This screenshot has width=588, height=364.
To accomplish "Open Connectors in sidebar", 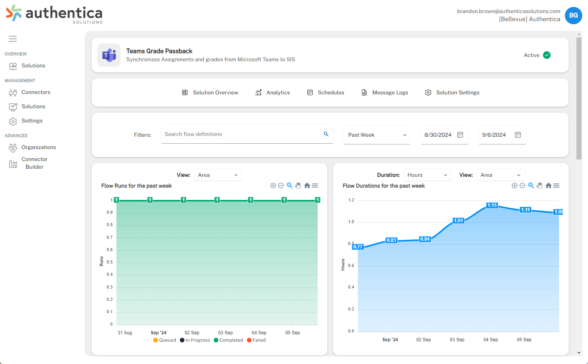I will click(30, 92).
